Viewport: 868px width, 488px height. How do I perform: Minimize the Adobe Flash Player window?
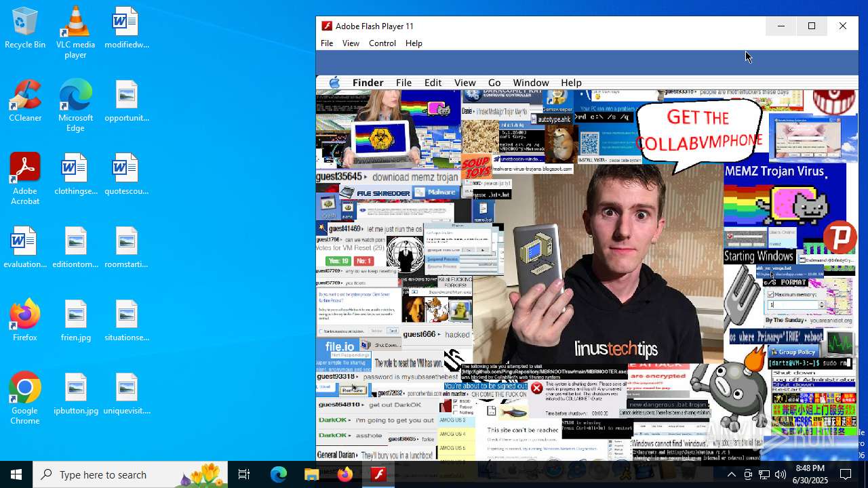pyautogui.click(x=781, y=26)
